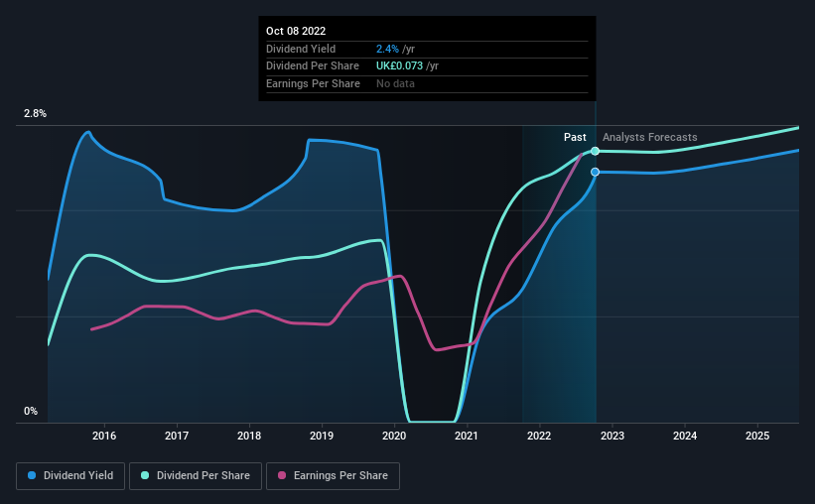Screen dimensions: 815x504
Task: Click the 2019 x-axis label
Action: (322, 436)
